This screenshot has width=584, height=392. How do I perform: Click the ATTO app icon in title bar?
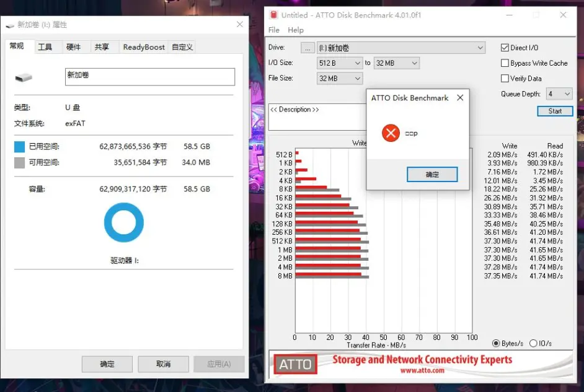point(274,15)
